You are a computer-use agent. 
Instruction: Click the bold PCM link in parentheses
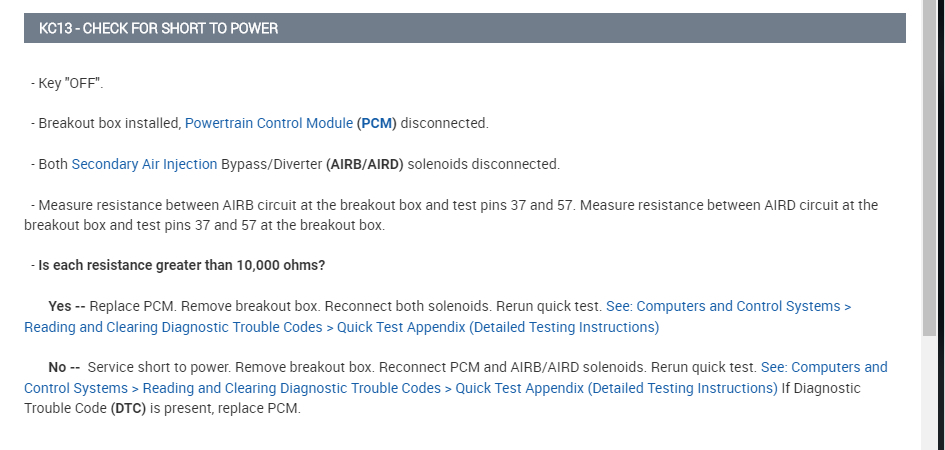click(378, 123)
